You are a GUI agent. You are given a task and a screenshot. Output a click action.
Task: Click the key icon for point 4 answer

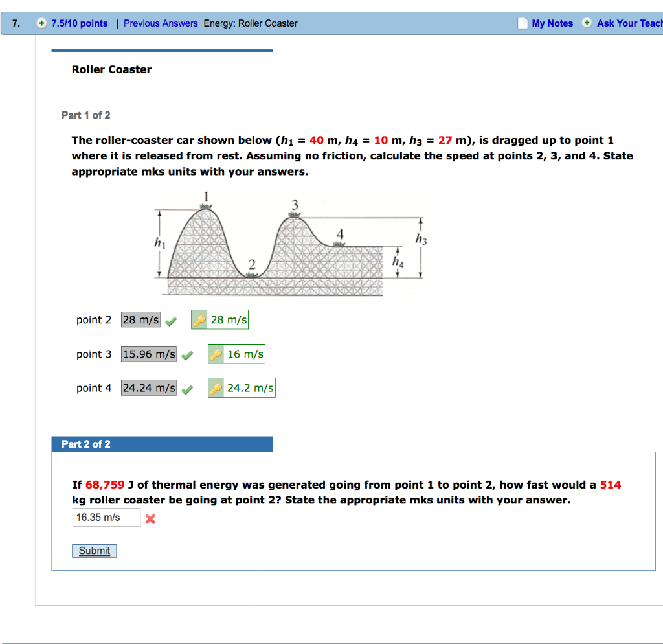[216, 388]
